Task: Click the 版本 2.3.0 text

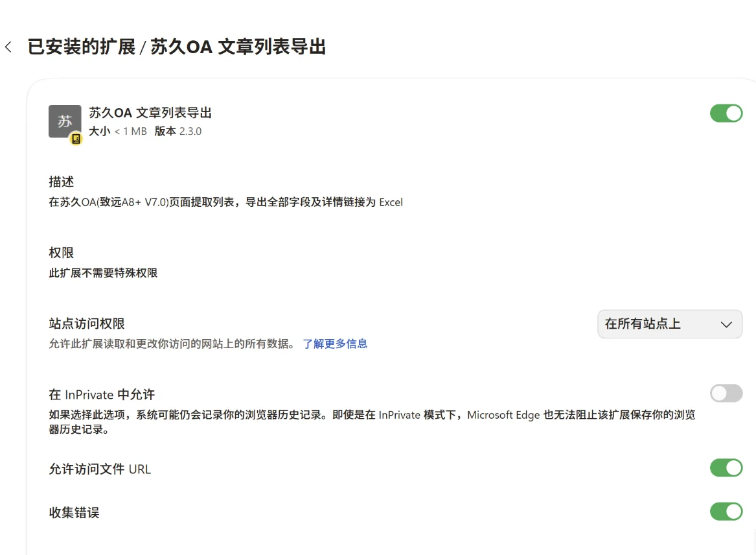Action: point(178,131)
